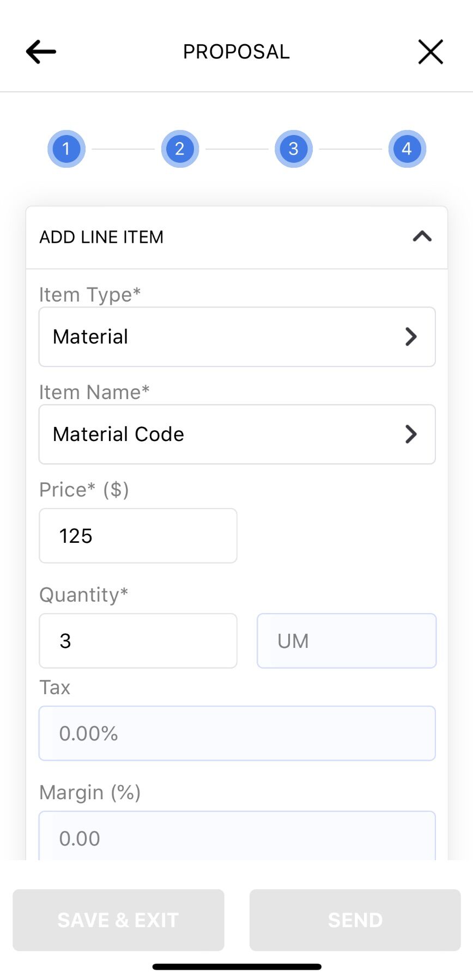473x980 pixels.
Task: Jump to step 1 of the proposal
Action: point(66,149)
